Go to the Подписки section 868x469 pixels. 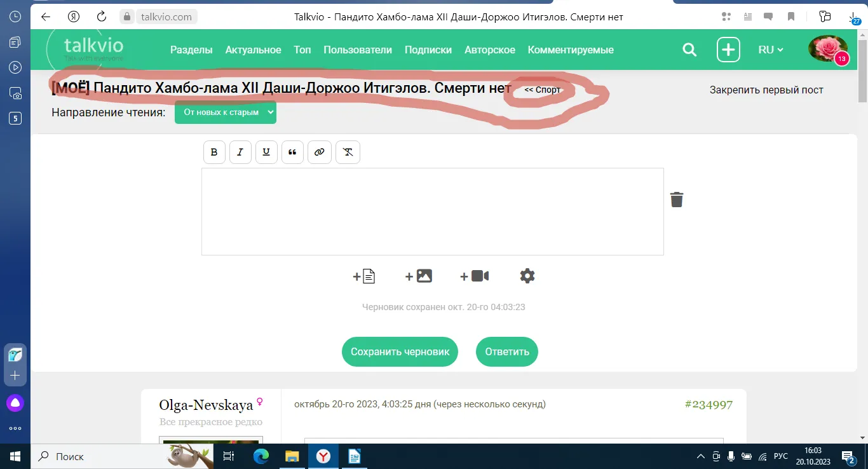[x=428, y=50]
